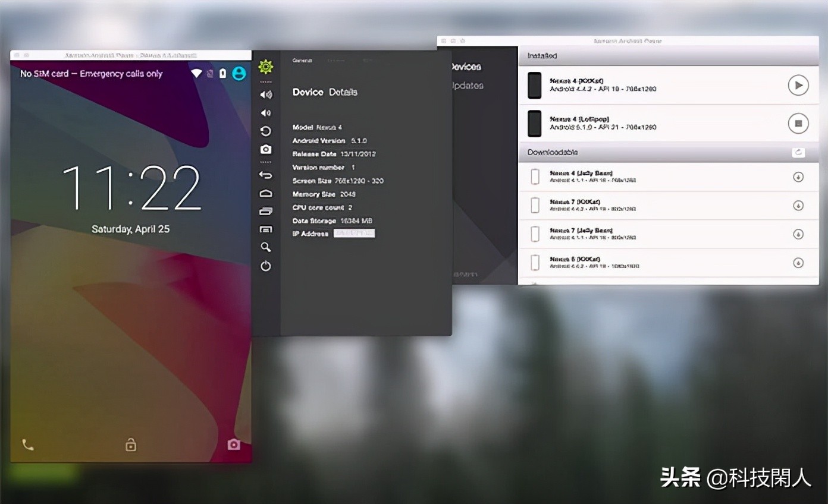Switch to the General tab
Viewport: 828px width, 504px height.
(x=302, y=61)
